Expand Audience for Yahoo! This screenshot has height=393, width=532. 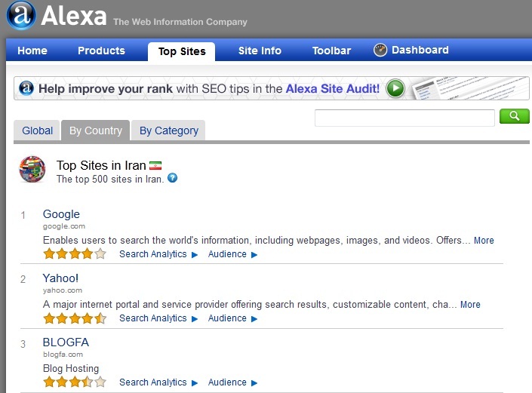(x=232, y=318)
